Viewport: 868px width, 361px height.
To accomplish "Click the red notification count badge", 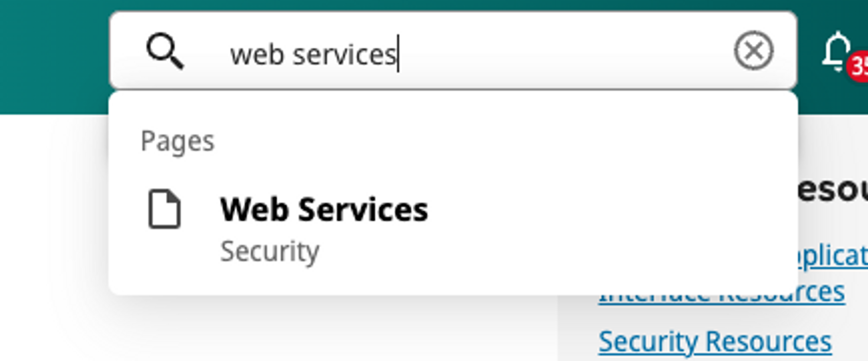I will click(859, 66).
